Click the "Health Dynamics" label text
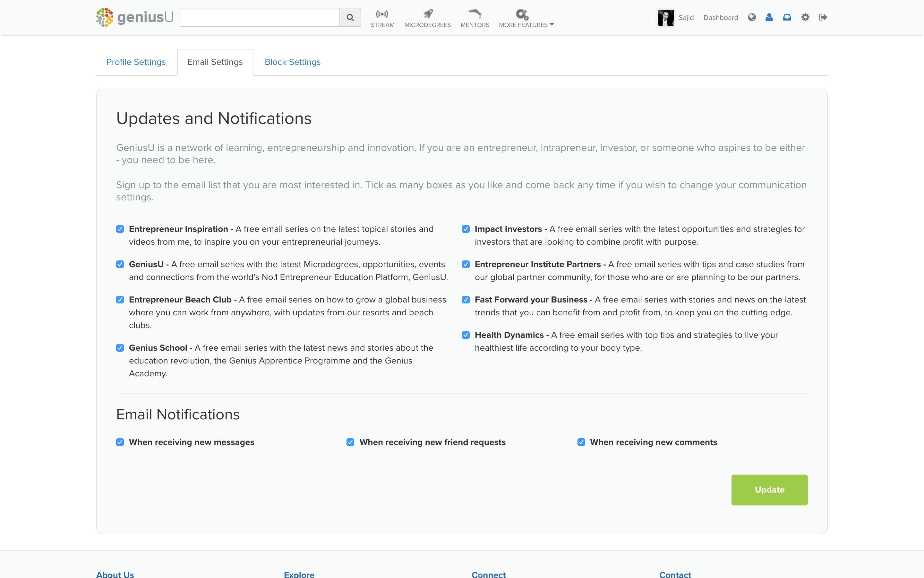This screenshot has width=924, height=578. coord(509,335)
